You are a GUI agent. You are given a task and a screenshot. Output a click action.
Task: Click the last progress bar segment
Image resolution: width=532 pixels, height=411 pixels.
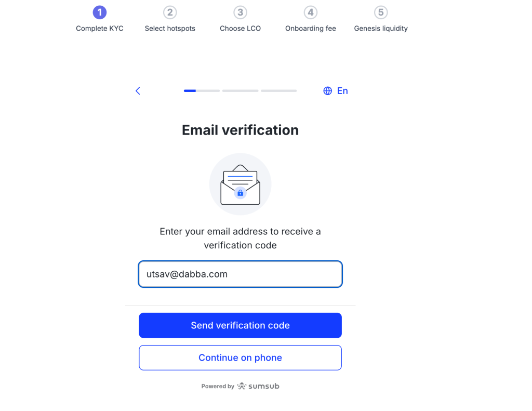point(279,90)
